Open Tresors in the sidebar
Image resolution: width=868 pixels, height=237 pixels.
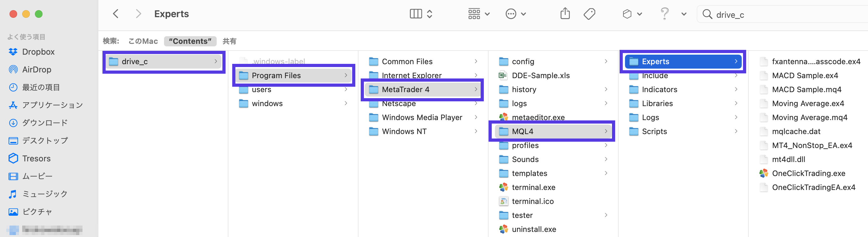point(29,158)
